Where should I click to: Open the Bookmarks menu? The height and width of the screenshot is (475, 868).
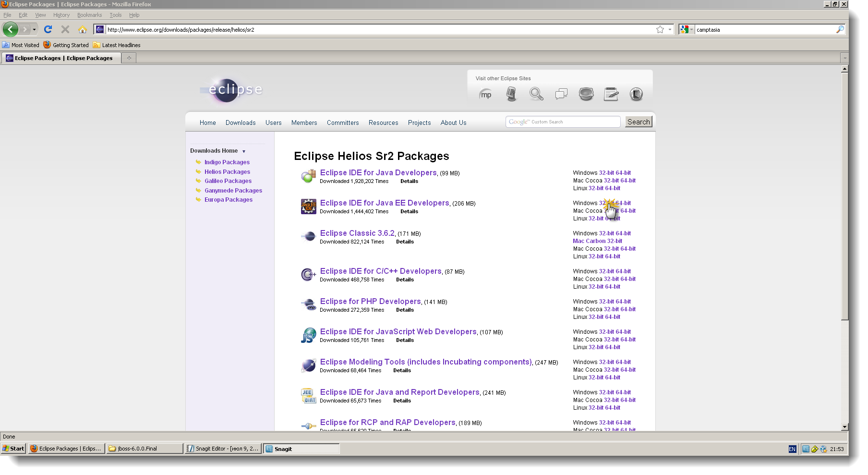coord(89,15)
